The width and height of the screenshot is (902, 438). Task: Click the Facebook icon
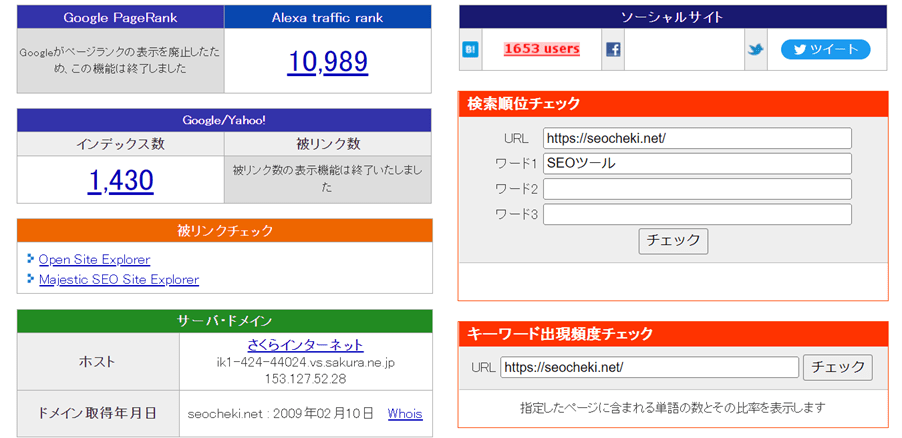tap(613, 49)
